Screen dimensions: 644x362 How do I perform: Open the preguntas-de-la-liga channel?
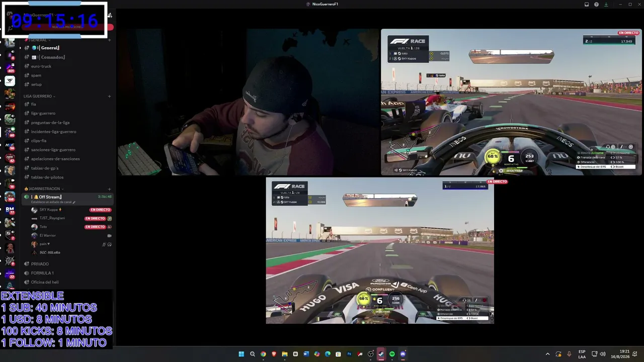pos(68,122)
